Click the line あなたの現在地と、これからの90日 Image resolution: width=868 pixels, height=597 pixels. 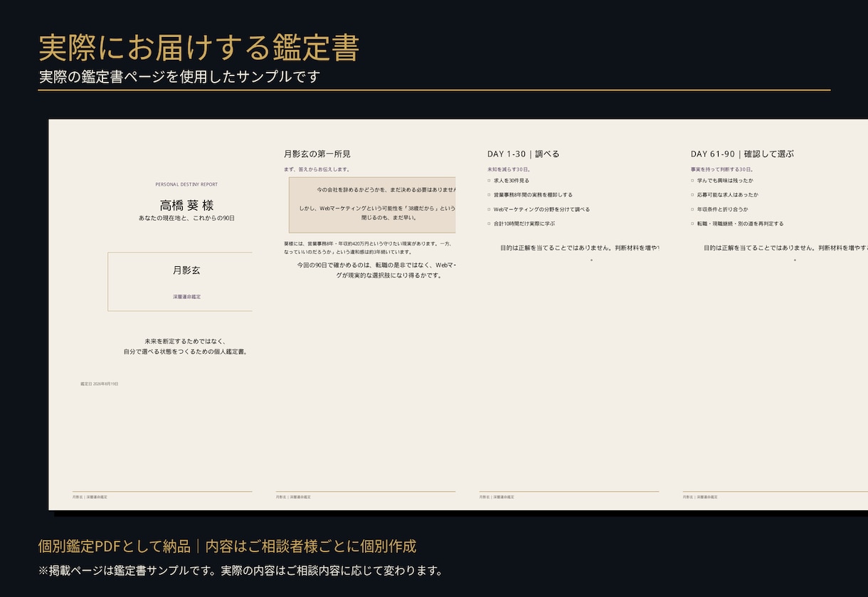(186, 218)
